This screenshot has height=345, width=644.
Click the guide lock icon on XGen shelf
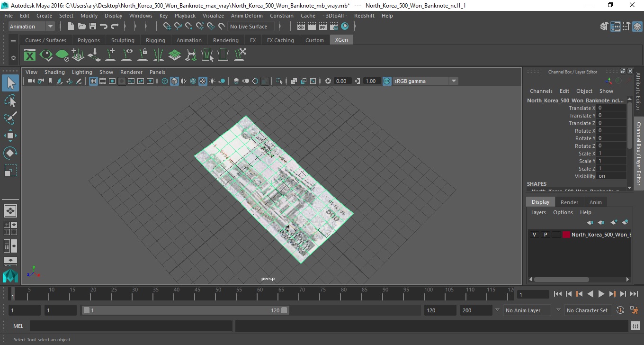click(143, 55)
